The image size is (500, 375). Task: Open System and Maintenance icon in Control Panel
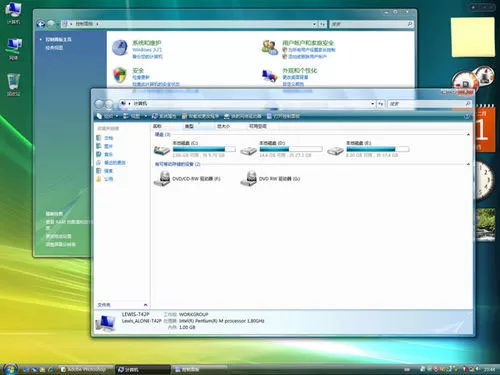120,48
